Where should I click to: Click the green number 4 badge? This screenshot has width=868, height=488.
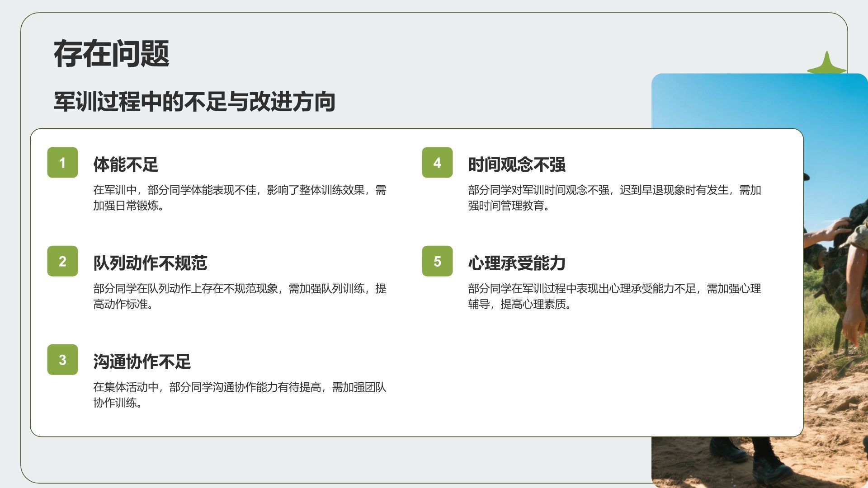point(437,163)
